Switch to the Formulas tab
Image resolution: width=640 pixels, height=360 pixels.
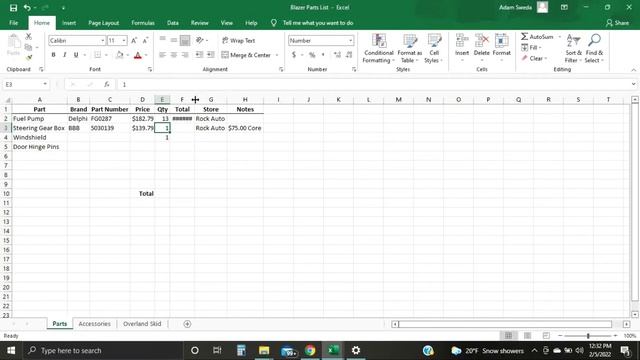click(x=143, y=23)
